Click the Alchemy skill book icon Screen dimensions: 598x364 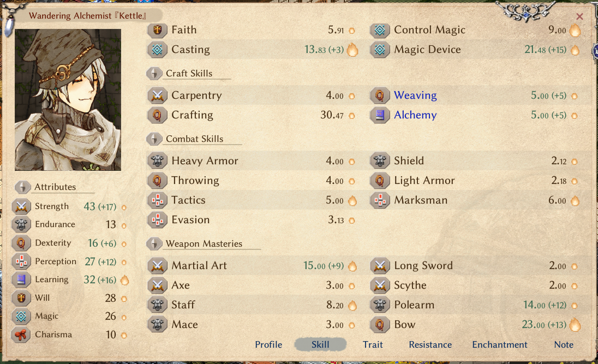(380, 115)
